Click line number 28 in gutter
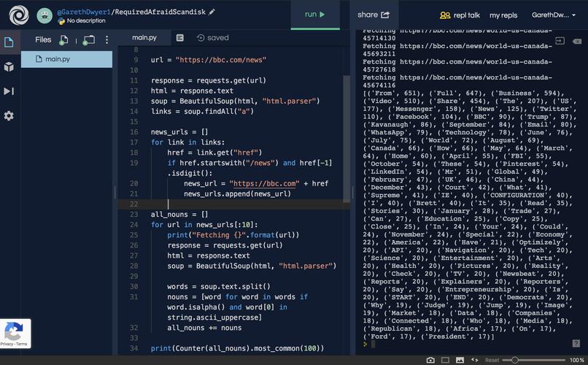 click(x=134, y=266)
